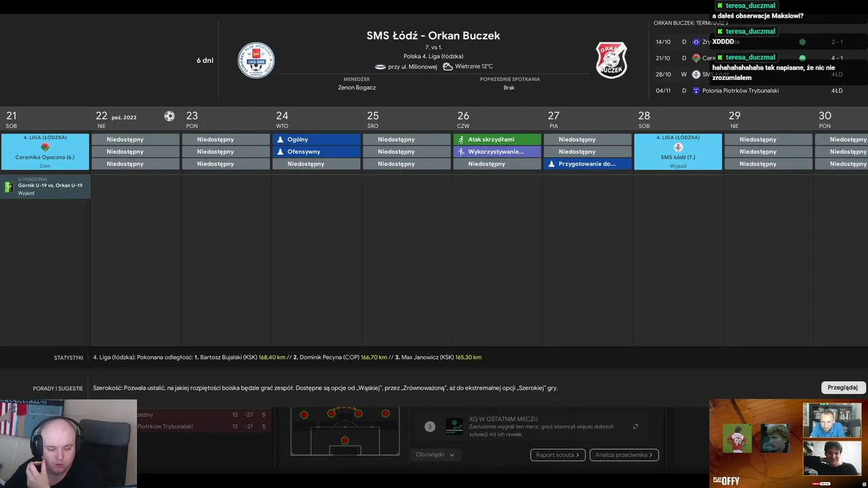Viewport: 868px width, 488px height.
Task: Click the football icon on day 22
Action: click(170, 117)
